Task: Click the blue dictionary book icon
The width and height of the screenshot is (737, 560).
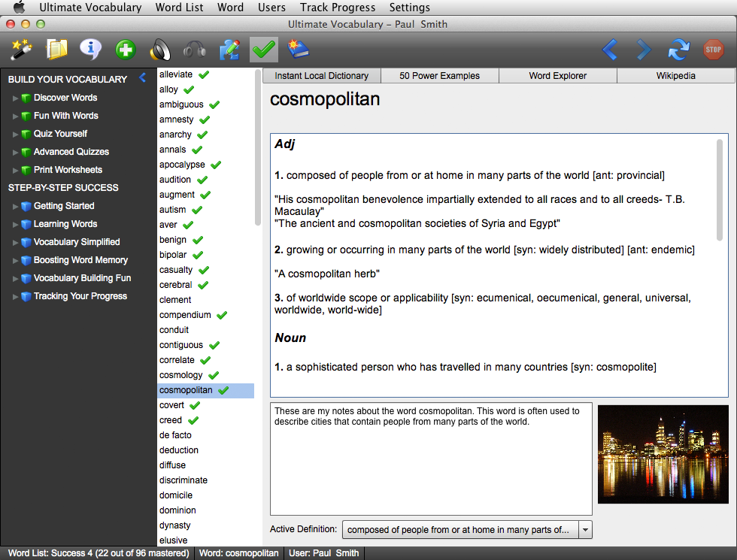Action: point(299,50)
